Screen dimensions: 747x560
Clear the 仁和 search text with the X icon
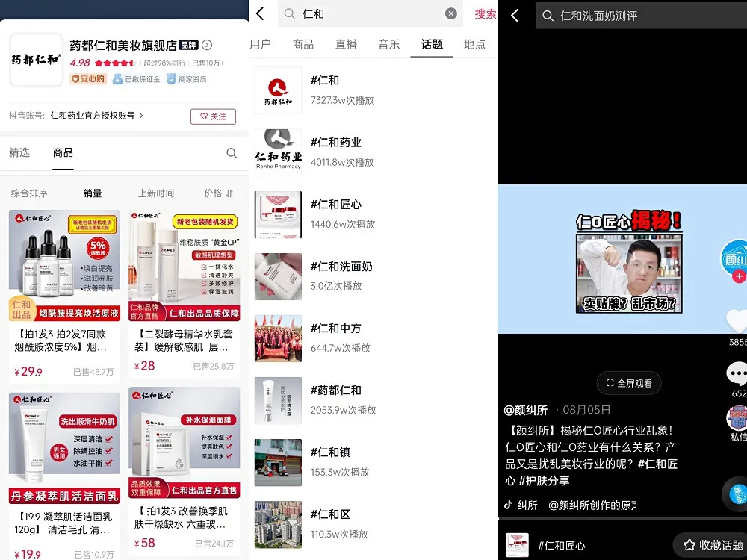(451, 13)
